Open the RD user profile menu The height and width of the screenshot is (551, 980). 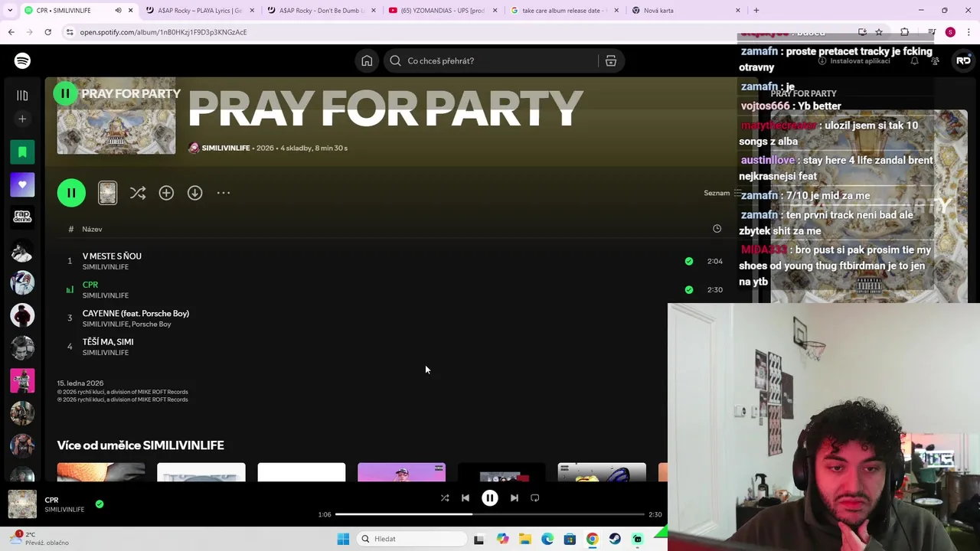963,60
